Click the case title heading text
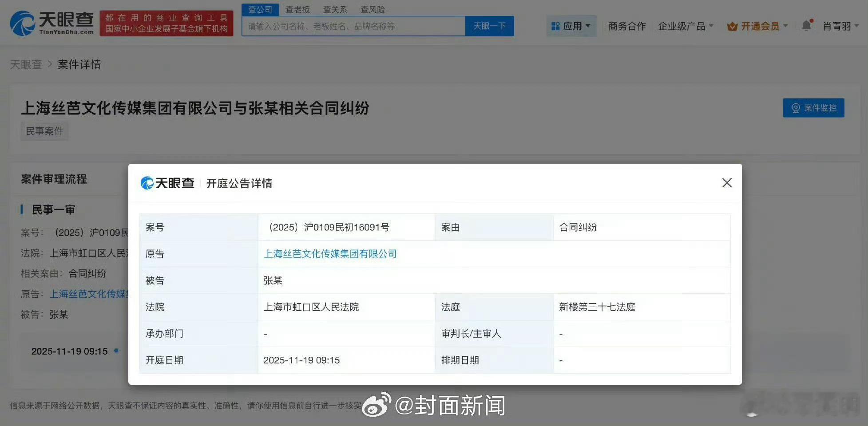 195,108
